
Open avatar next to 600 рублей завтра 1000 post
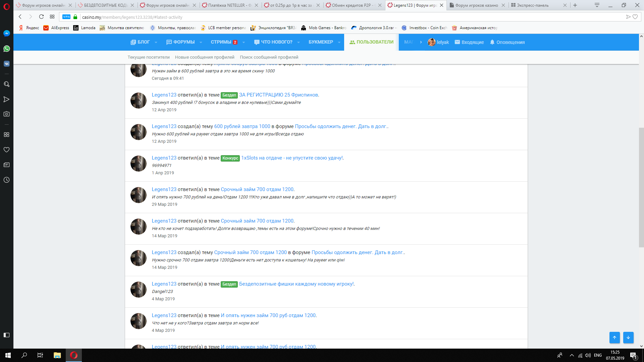139,132
